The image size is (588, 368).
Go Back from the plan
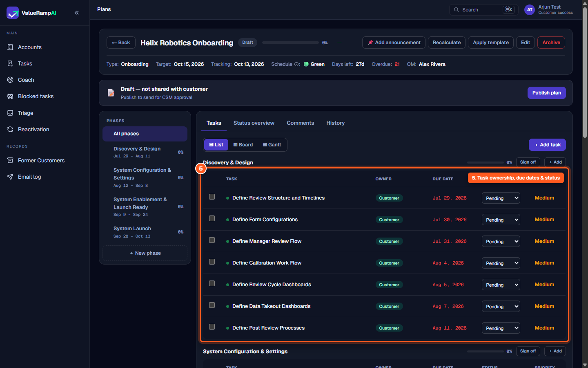121,43
